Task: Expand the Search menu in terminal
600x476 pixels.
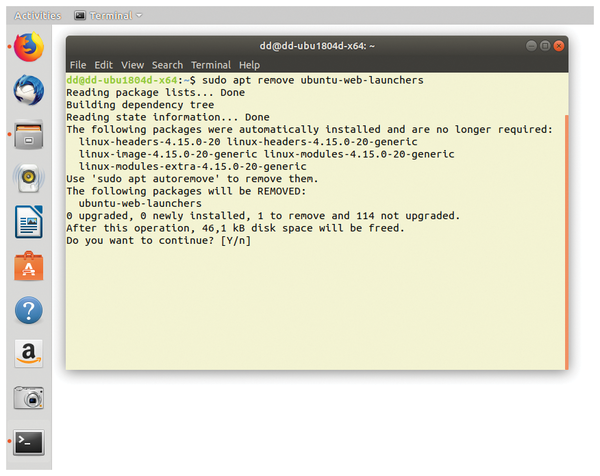Action: pyautogui.click(x=167, y=65)
